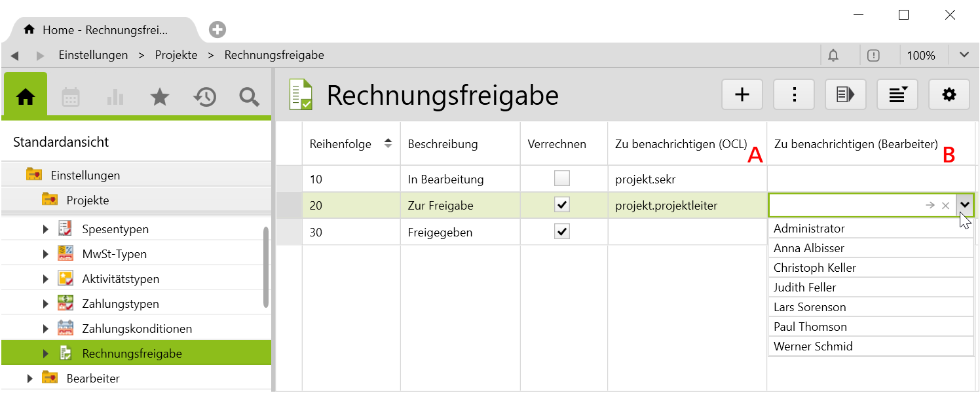The image size is (980, 393).
Task: Choose Werner Schmid in the dropdown list
Action: [813, 346]
